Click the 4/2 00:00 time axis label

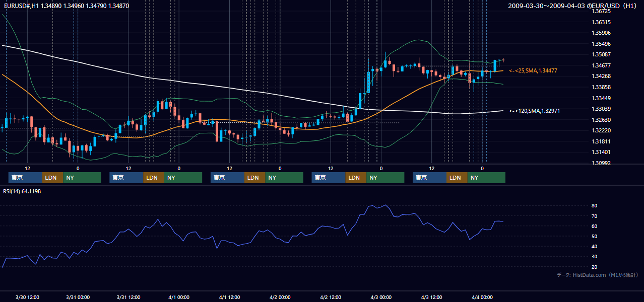point(280,297)
